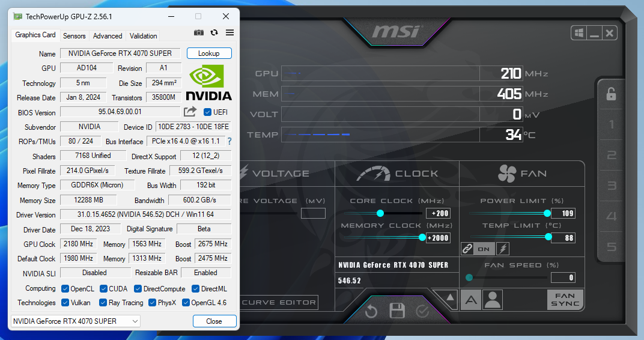Screen dimensions: 644x340
Task: Click the NVIDIA logo in GPU-Z
Action: (209, 83)
